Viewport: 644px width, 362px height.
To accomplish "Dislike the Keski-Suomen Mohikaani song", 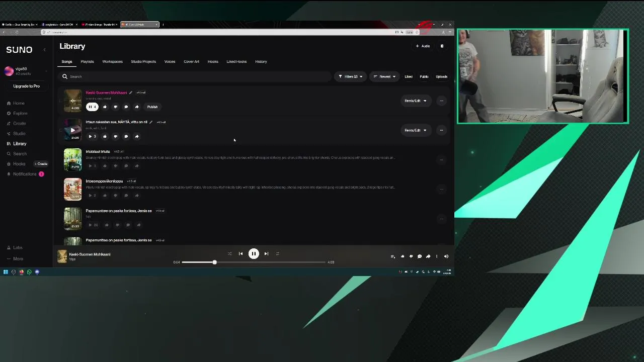I will click(115, 107).
